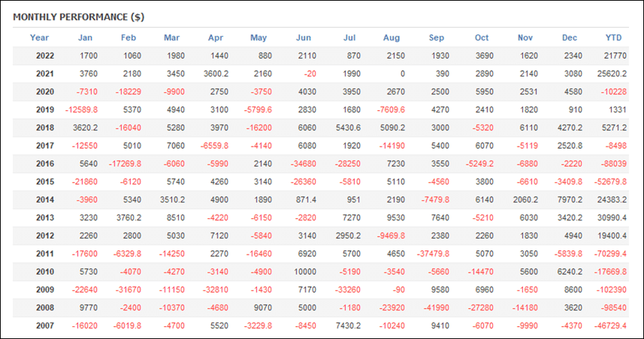Select the 2017 year row label
Image resolution: width=644 pixels, height=339 pixels.
[x=45, y=146]
